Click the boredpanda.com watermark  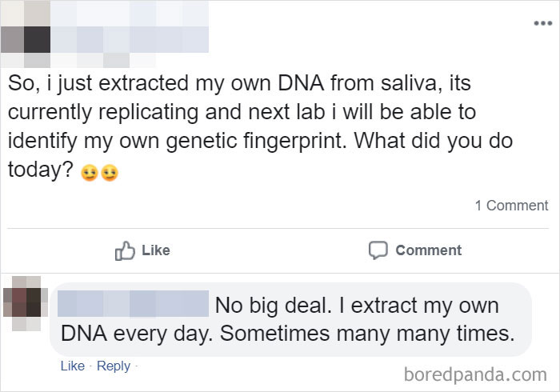coord(474,373)
